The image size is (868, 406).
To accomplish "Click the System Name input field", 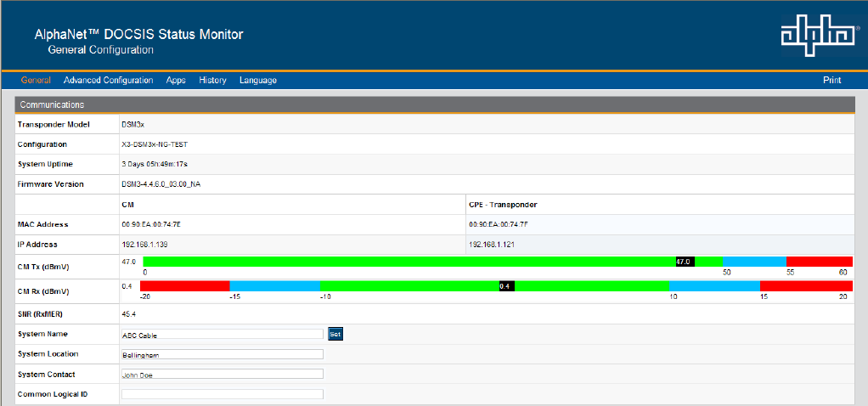I will pyautogui.click(x=222, y=334).
